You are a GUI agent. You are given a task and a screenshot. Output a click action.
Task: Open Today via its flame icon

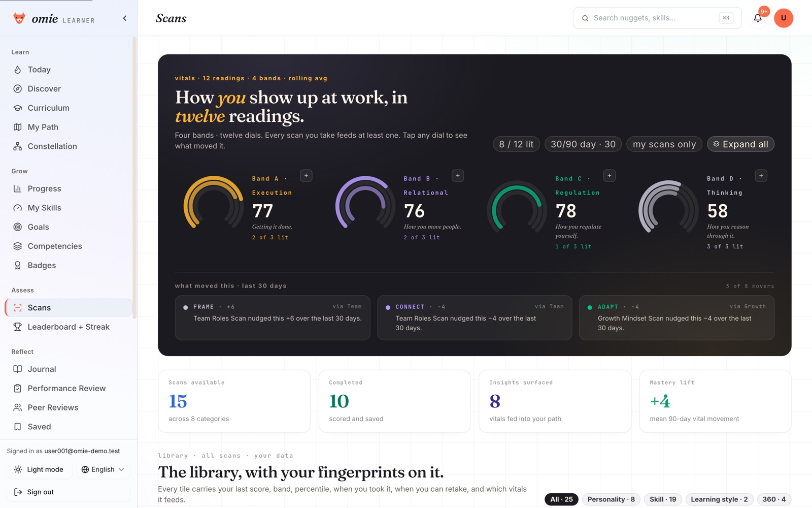18,70
